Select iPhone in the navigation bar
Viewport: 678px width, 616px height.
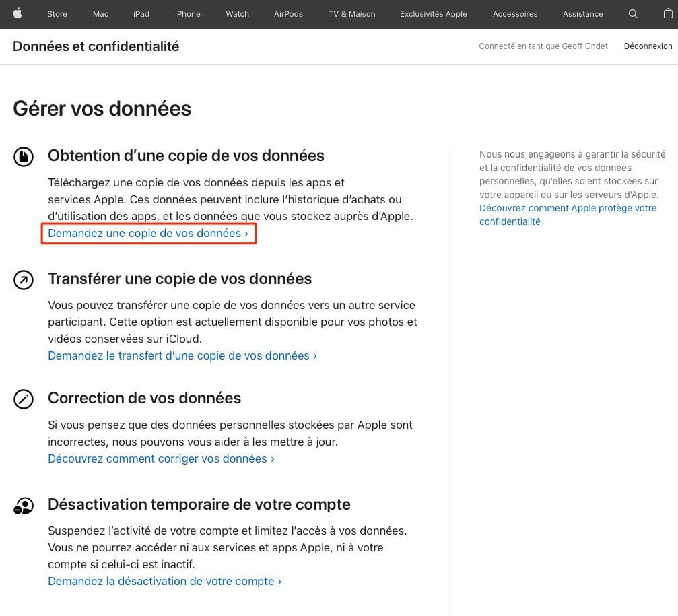(188, 14)
